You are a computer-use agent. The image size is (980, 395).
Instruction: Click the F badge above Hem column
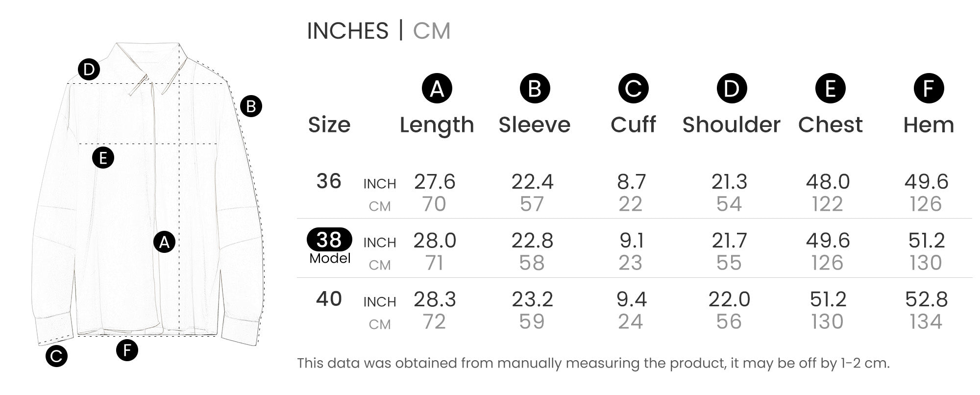[x=929, y=89]
